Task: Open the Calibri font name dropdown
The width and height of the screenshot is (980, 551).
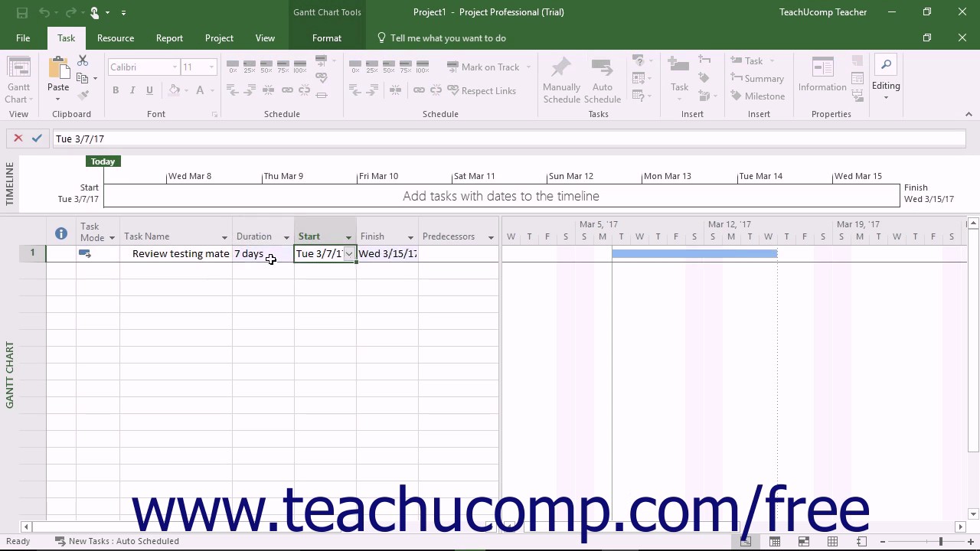Action: pos(175,67)
